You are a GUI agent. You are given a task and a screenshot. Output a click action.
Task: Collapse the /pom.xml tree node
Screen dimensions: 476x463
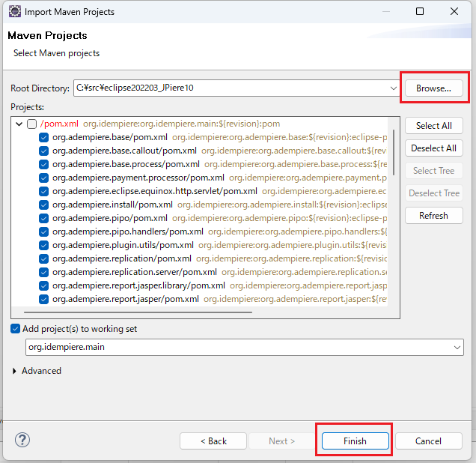[x=19, y=124]
